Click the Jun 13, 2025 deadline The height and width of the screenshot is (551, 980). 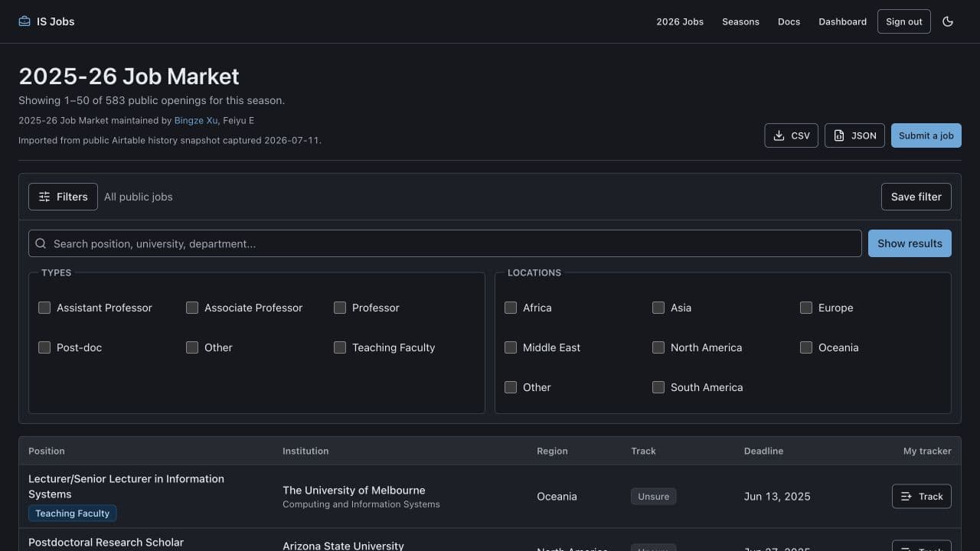(x=777, y=497)
